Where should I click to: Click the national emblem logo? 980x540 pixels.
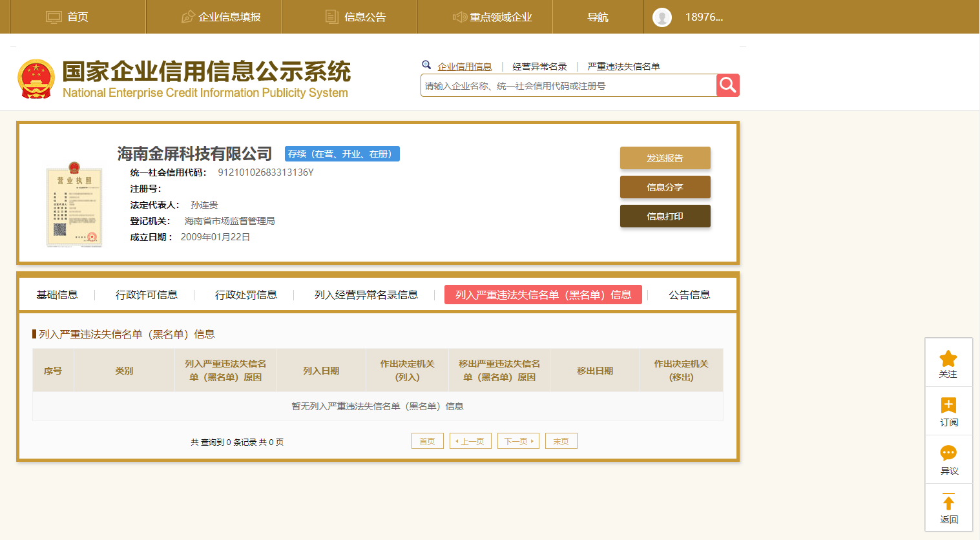click(36, 79)
